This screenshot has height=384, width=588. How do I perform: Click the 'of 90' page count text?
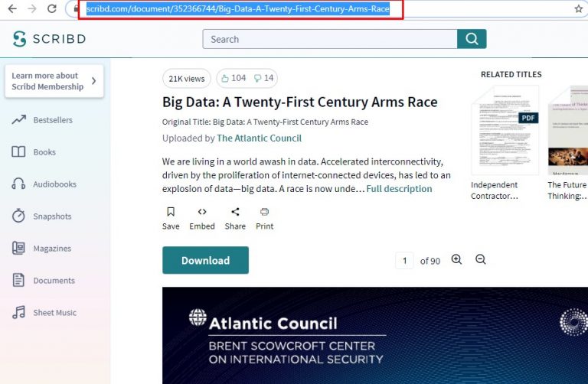(430, 261)
